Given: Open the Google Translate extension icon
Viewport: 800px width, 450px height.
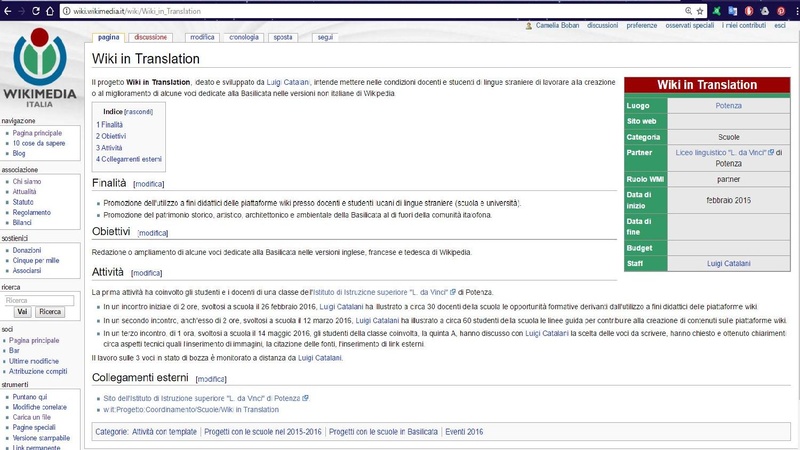Looking at the screenshot, I should (733, 11).
